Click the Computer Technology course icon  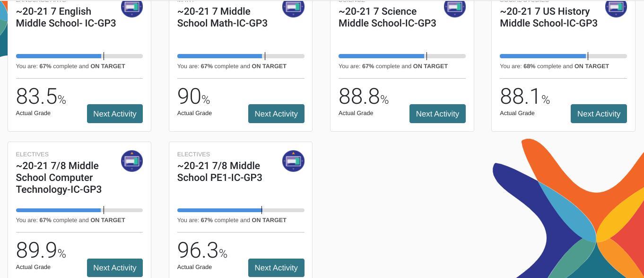pos(132,161)
